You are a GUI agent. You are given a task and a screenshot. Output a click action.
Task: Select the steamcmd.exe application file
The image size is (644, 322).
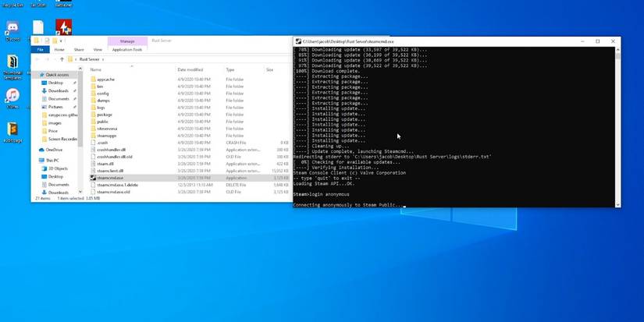(x=109, y=178)
